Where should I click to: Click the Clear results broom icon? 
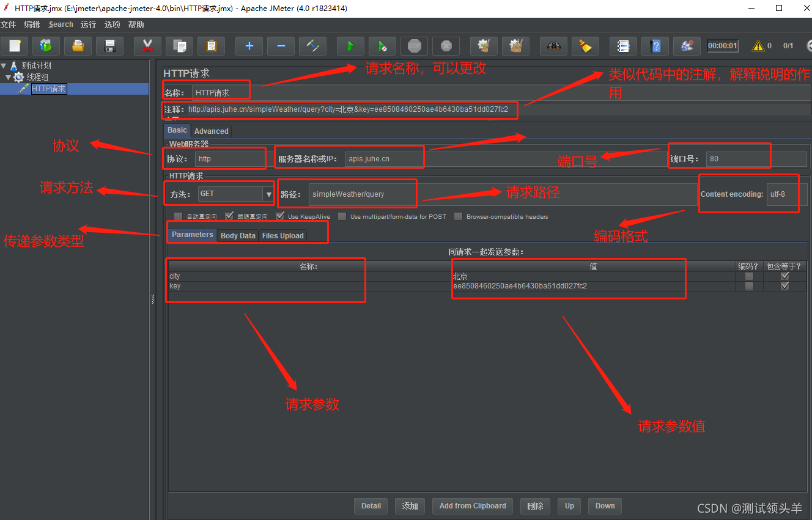point(484,46)
